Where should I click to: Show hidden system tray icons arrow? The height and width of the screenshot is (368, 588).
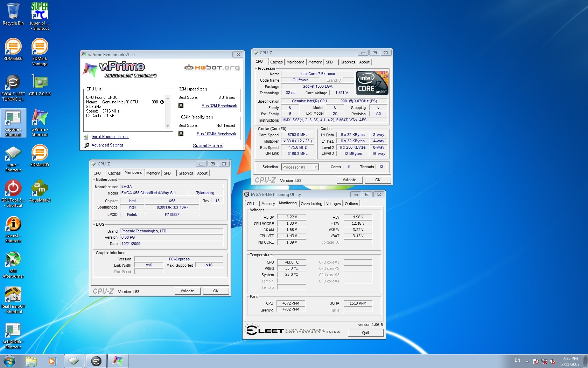click(x=527, y=361)
